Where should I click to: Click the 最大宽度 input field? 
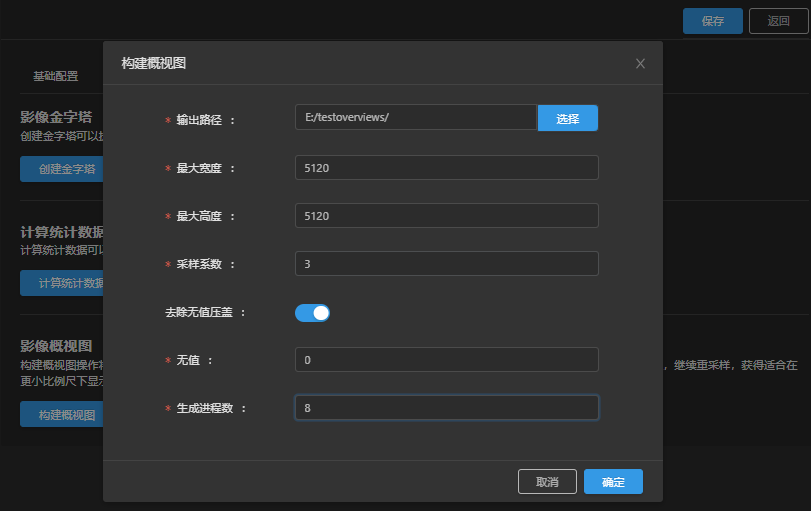(446, 168)
